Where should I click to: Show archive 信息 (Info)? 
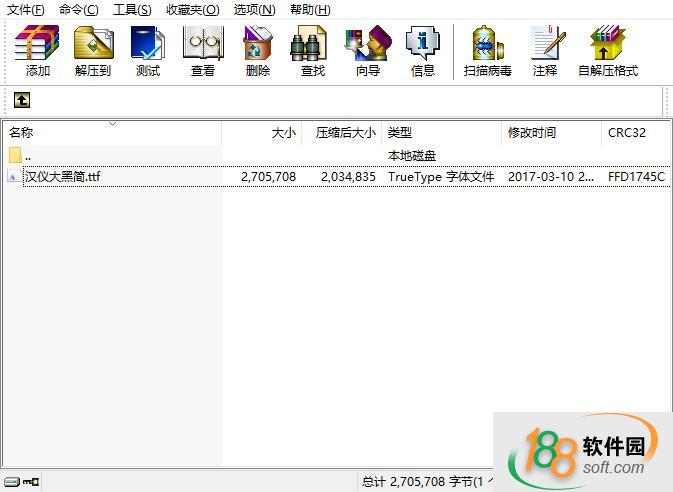(423, 51)
